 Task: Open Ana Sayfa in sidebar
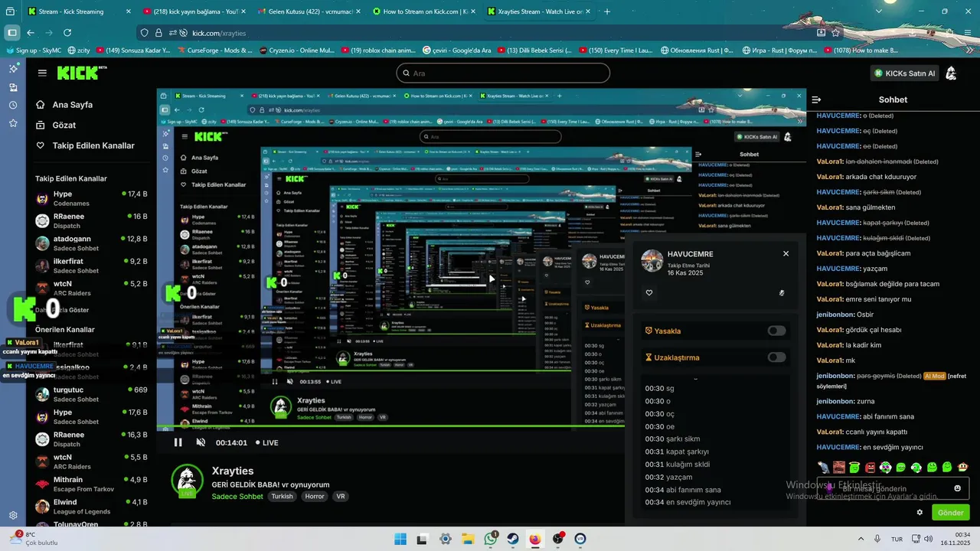click(x=73, y=105)
